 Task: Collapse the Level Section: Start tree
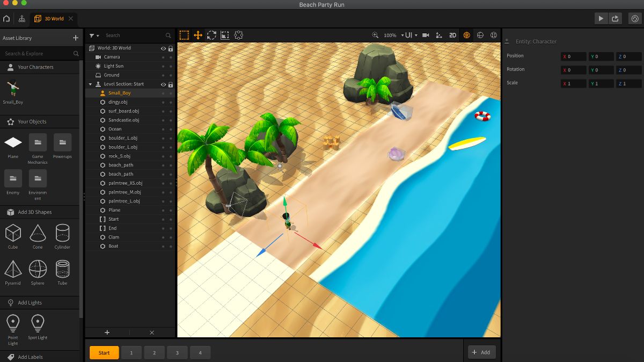click(91, 84)
